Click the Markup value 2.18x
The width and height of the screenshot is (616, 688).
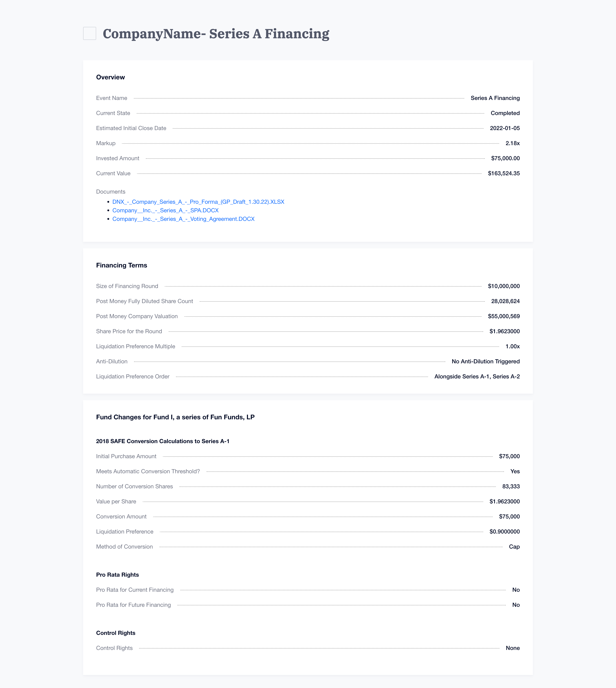[x=513, y=144]
